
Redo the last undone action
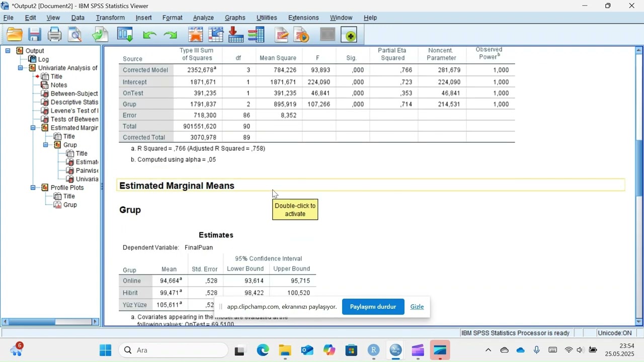click(x=171, y=35)
